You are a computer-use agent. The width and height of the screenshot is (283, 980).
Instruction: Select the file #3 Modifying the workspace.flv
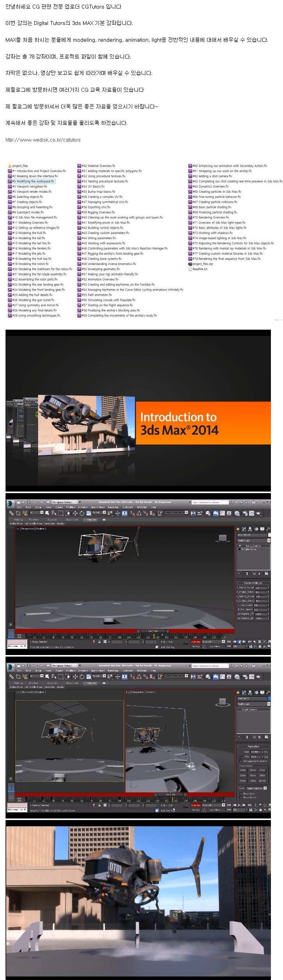coord(35,181)
